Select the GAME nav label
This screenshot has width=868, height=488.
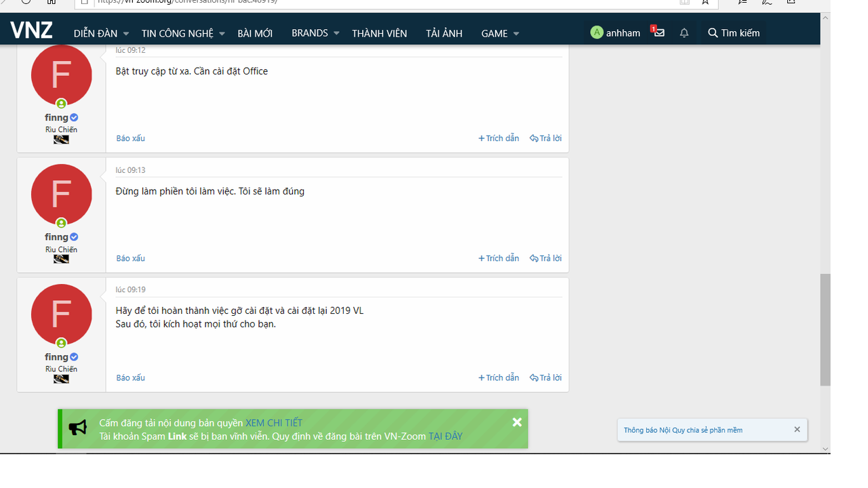[494, 33]
